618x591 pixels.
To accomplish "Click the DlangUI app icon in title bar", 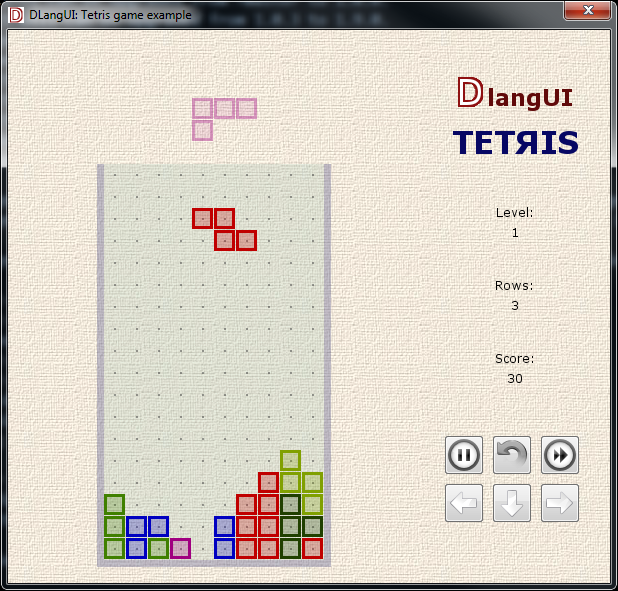I will pyautogui.click(x=16, y=14).
